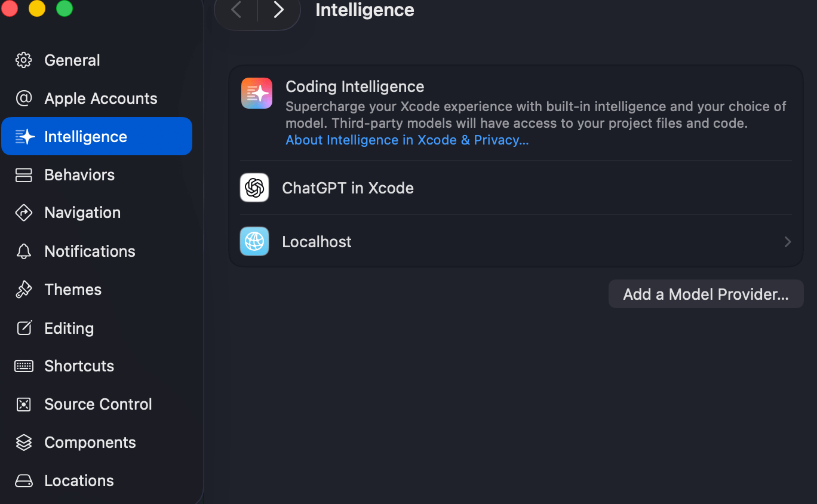This screenshot has height=504, width=817.
Task: Click the Apple Accounts at-sign icon
Action: coord(24,99)
